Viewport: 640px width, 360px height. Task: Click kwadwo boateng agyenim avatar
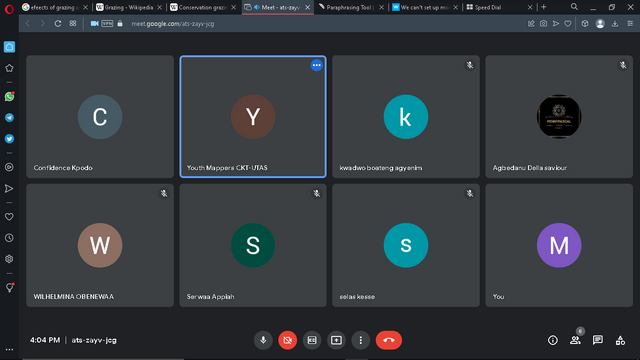pyautogui.click(x=406, y=117)
